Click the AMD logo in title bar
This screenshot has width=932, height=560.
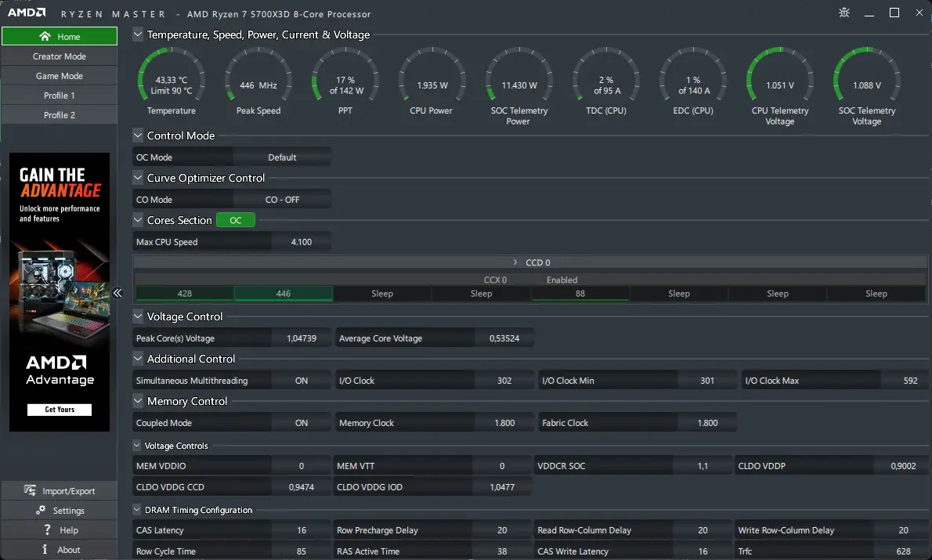26,13
